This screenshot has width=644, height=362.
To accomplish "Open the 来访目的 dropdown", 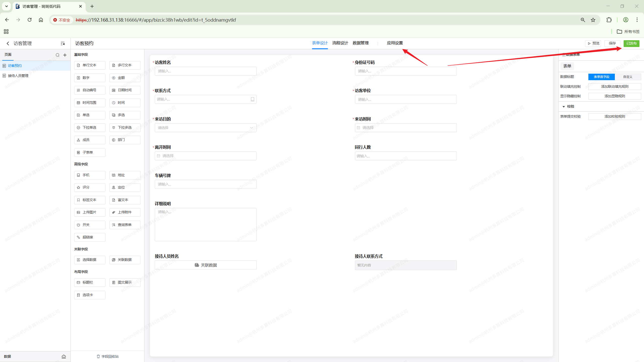I will pos(205,128).
